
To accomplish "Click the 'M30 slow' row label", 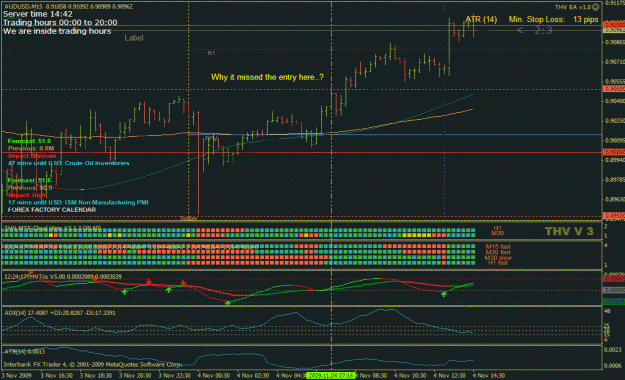I will pos(498,258).
